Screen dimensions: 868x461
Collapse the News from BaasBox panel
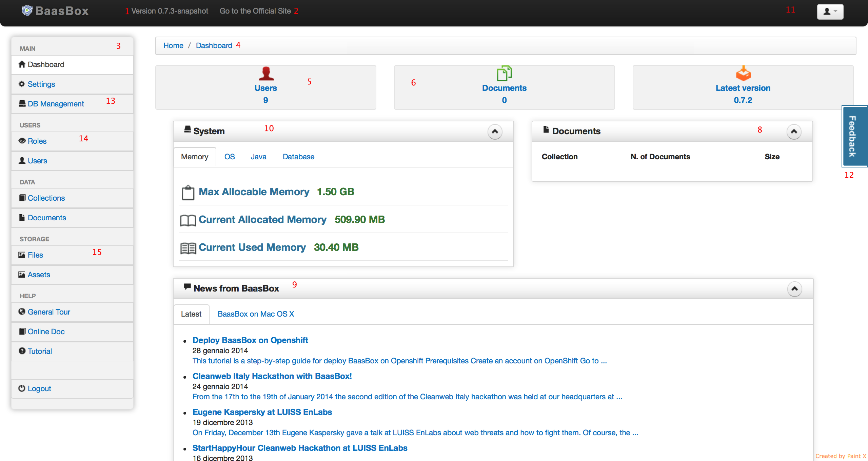coord(794,289)
